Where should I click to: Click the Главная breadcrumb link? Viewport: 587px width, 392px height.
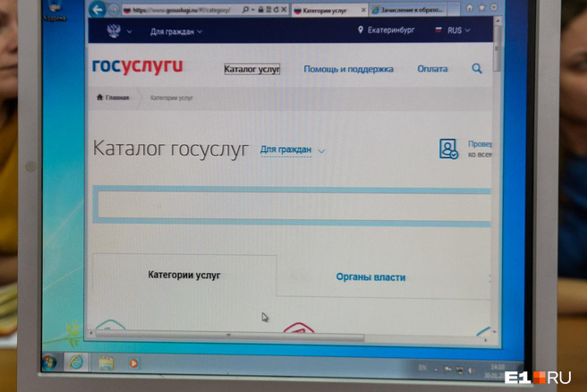[x=117, y=98]
